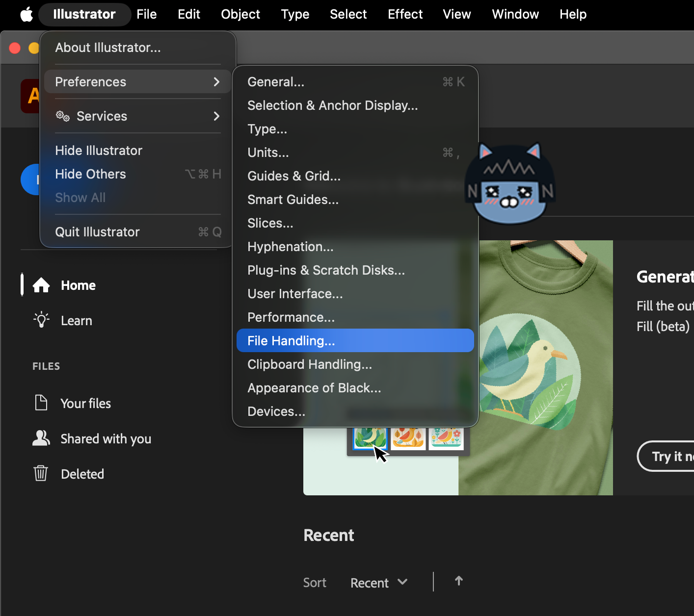Image resolution: width=694 pixels, height=616 pixels.
Task: Open the Select menu
Action: [348, 14]
